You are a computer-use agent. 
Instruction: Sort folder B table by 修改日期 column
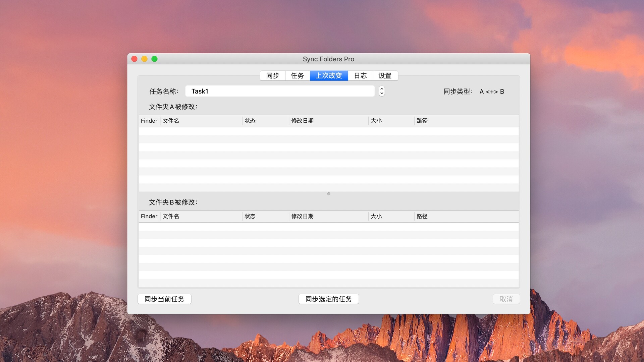tap(329, 216)
